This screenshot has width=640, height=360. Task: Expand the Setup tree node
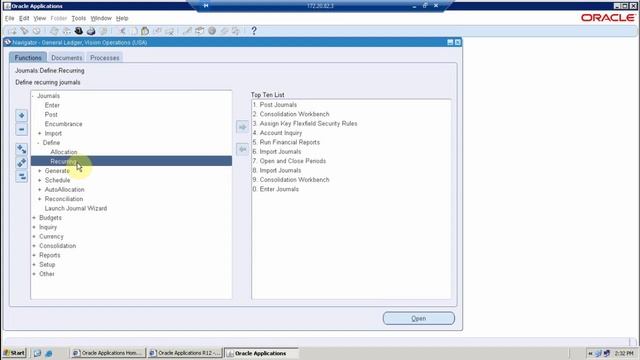[34, 265]
